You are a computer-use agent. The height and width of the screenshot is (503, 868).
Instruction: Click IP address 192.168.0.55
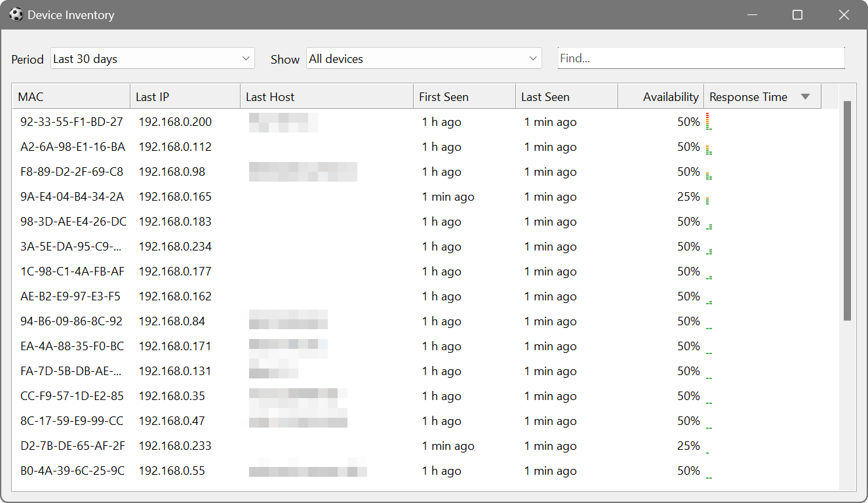tap(172, 471)
